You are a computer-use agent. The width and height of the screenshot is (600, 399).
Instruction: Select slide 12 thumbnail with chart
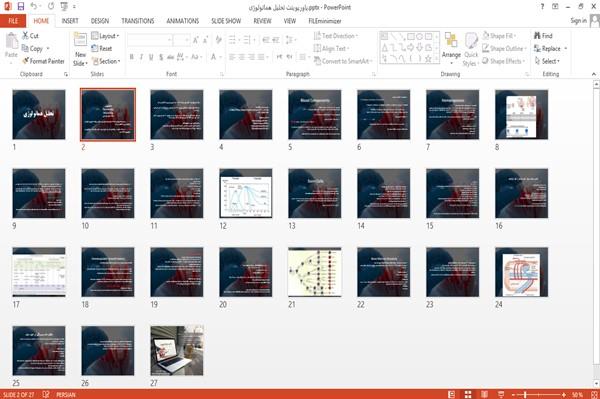246,194
